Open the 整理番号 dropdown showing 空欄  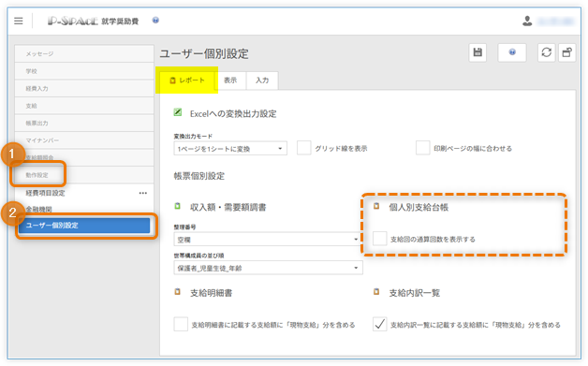click(268, 240)
